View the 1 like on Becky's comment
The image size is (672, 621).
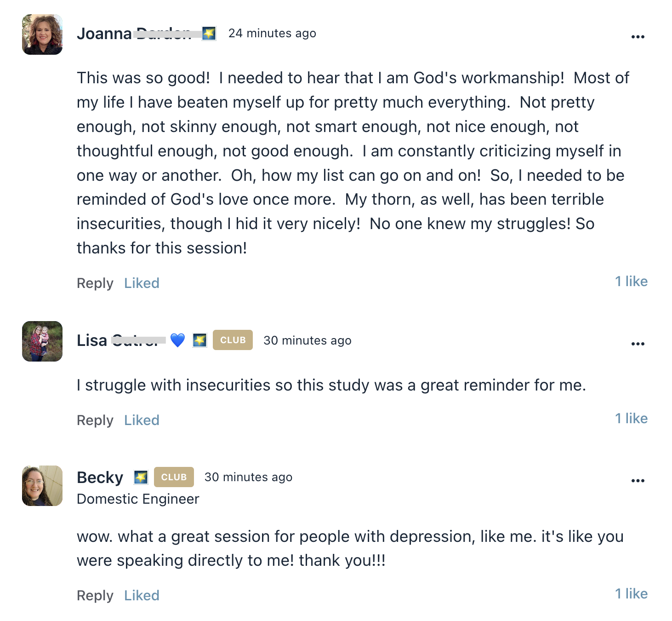pos(631,593)
